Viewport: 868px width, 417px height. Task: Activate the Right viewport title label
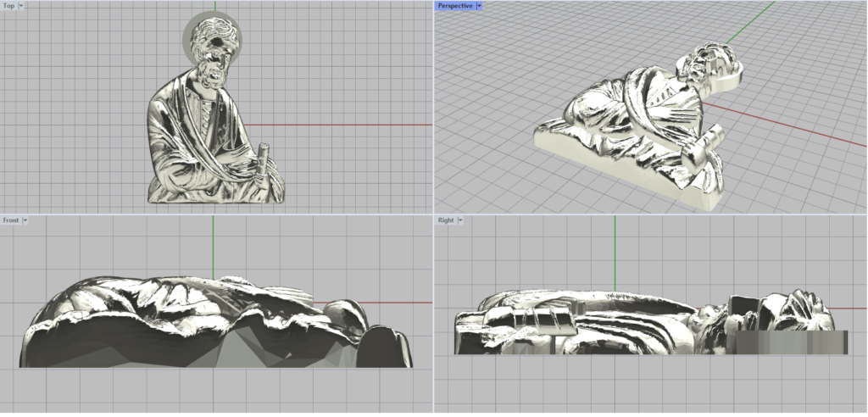point(446,220)
